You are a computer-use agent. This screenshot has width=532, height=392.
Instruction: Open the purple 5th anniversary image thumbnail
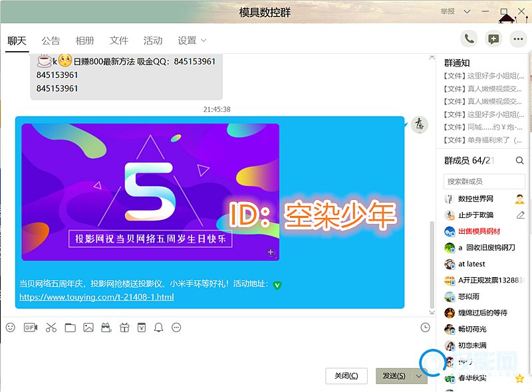click(150, 192)
